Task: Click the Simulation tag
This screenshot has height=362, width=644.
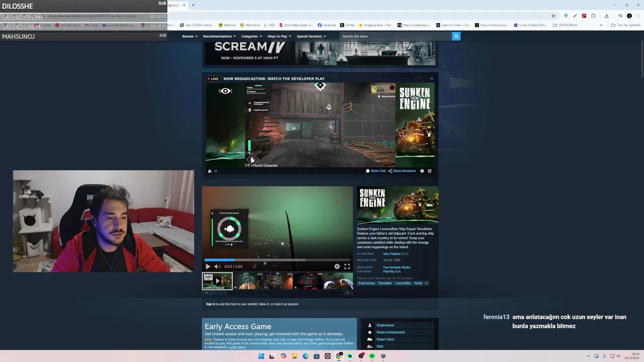Action: (x=385, y=283)
